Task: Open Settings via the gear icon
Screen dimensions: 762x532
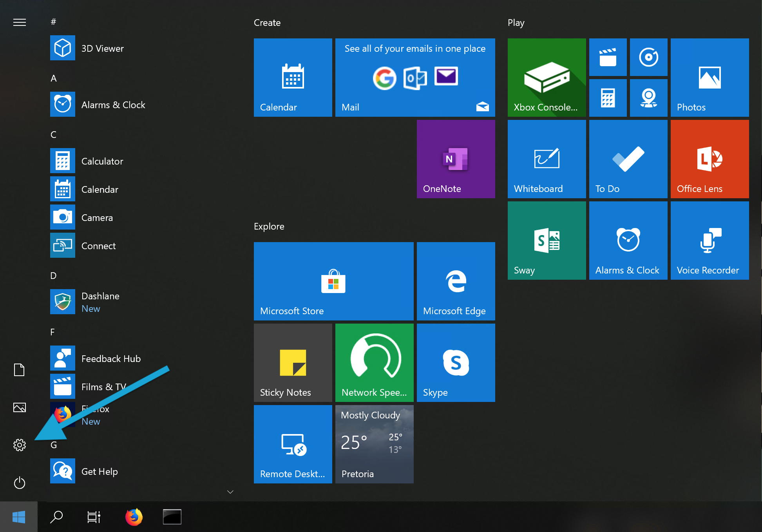Action: (x=20, y=445)
